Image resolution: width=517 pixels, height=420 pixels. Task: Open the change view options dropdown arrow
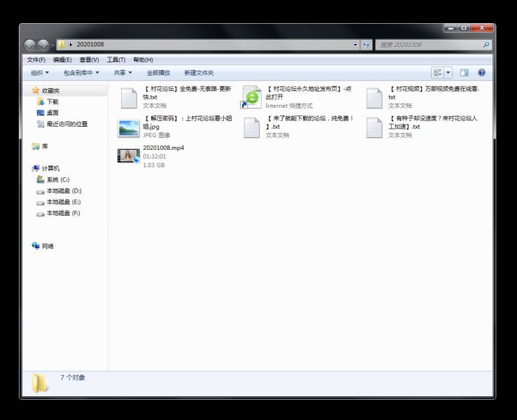click(x=448, y=73)
